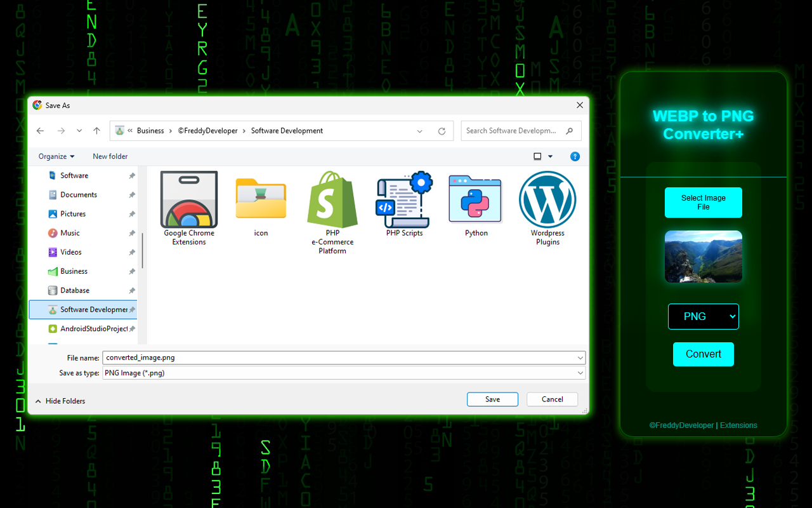The image size is (812, 508).
Task: Unpin Software from quick access
Action: [x=132, y=176]
